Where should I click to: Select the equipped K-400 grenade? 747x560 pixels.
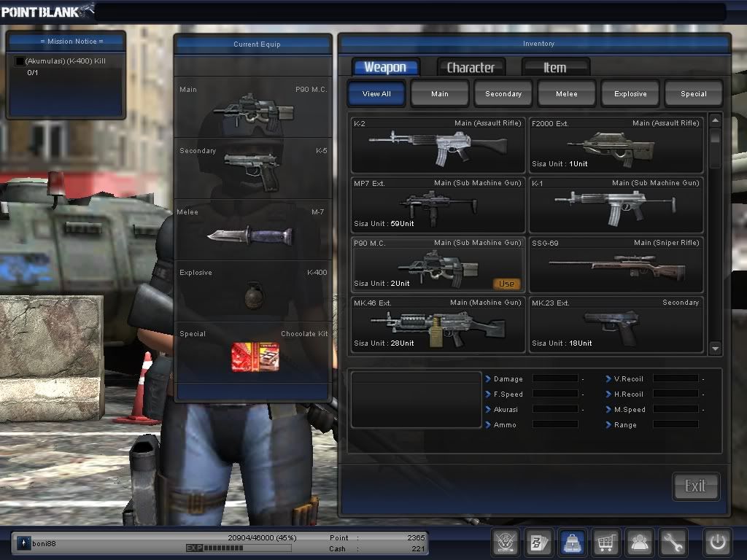click(x=253, y=290)
